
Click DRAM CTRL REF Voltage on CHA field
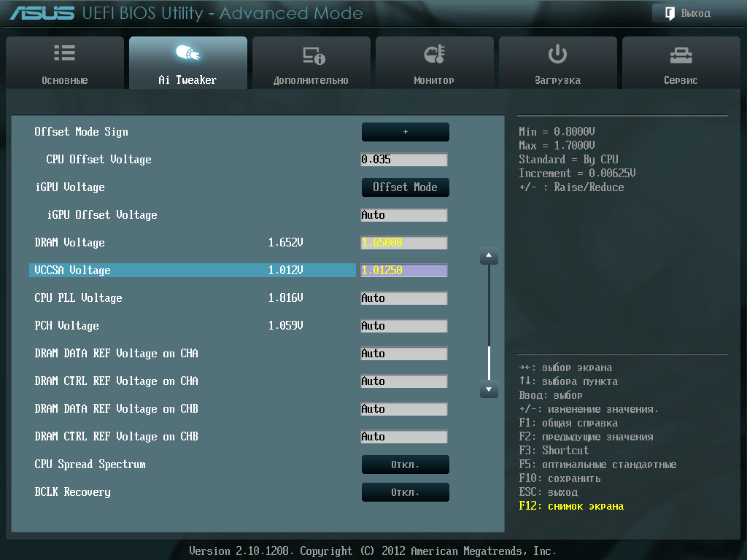click(x=404, y=381)
